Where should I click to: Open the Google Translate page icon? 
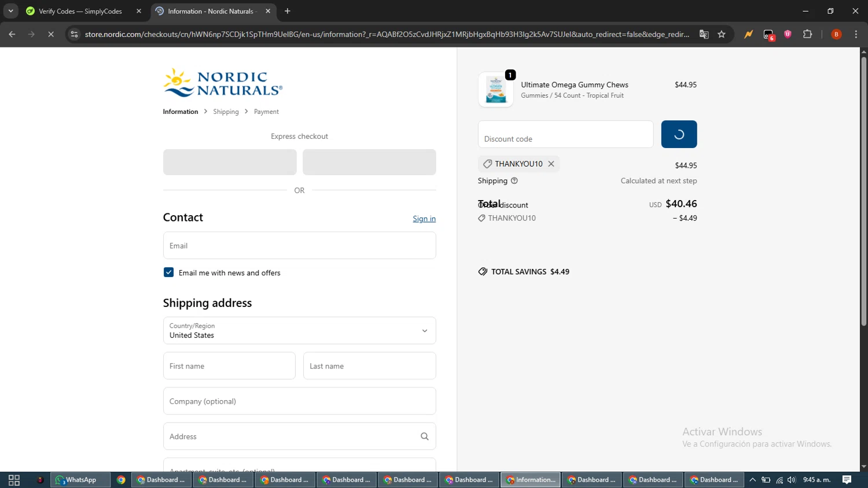click(704, 34)
